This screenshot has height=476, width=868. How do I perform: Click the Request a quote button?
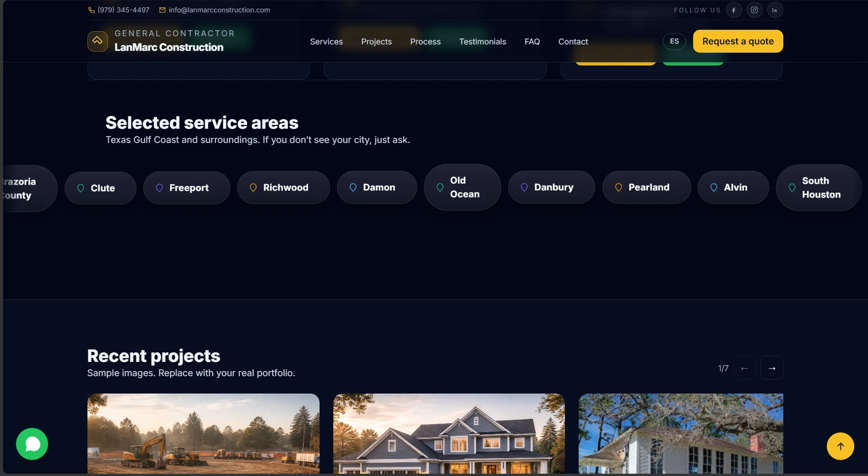pyautogui.click(x=738, y=41)
